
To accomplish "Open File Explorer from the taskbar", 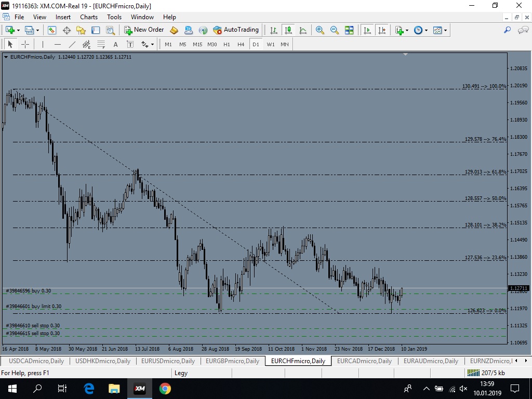I will click(x=114, y=389).
